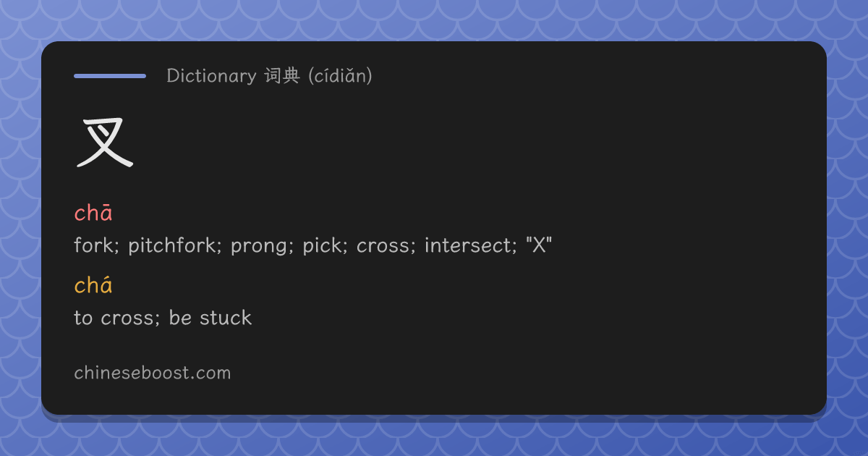Click 'be stuck' in the second definition
Image resolution: width=868 pixels, height=456 pixels.
point(210,318)
